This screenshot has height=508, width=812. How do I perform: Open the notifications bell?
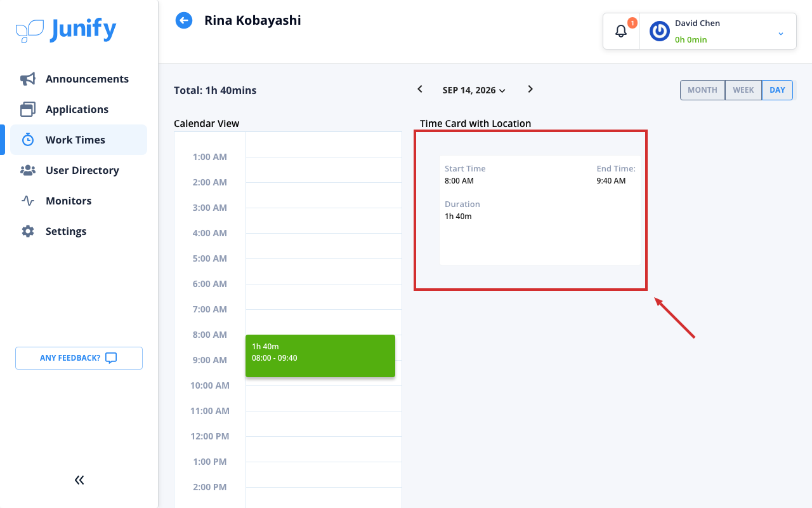pyautogui.click(x=621, y=31)
